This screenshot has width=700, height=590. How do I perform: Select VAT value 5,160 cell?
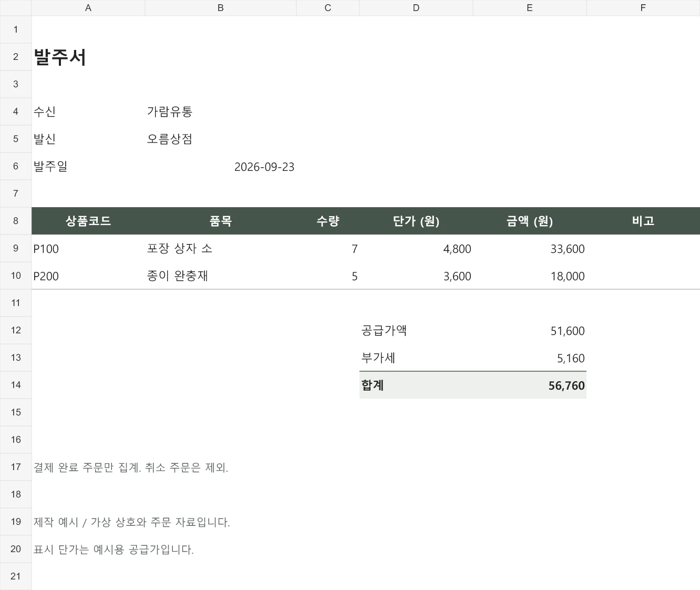[530, 358]
